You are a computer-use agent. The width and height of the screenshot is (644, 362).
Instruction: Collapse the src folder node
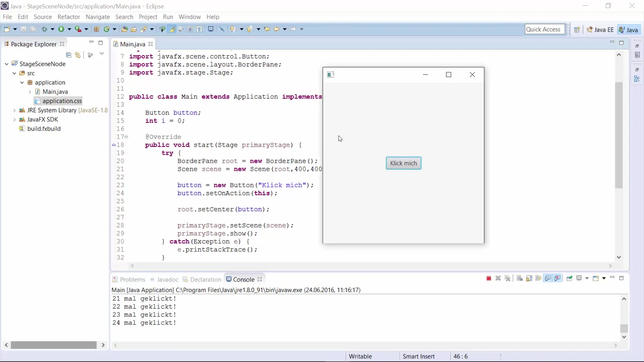click(x=14, y=73)
